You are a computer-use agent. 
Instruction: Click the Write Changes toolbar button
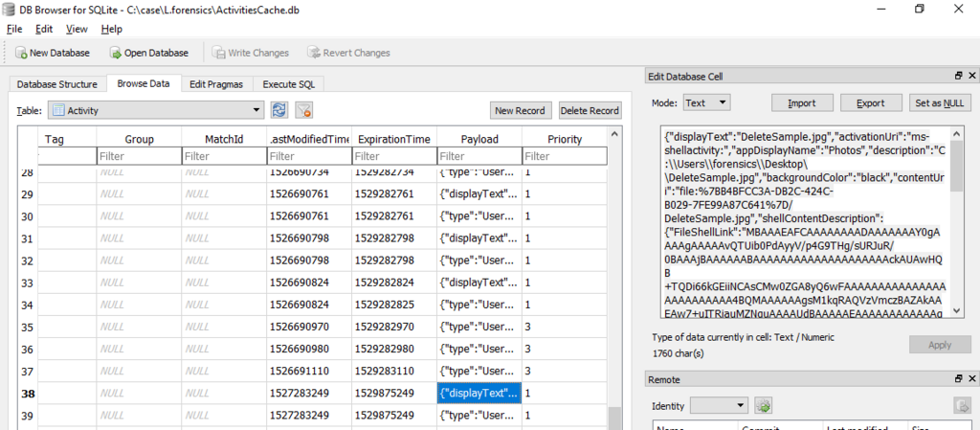point(250,53)
